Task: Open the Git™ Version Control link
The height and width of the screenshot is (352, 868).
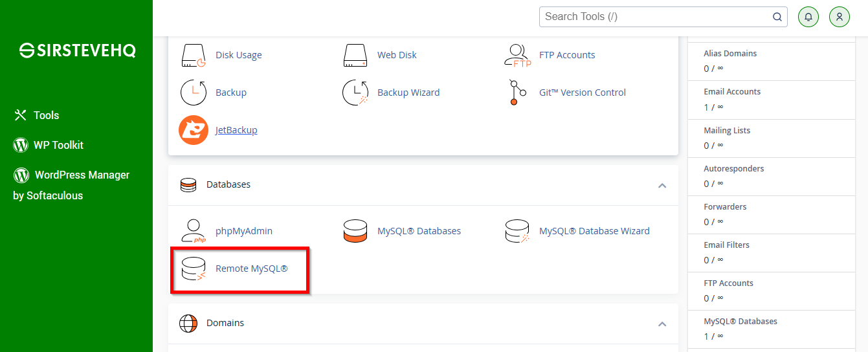Action: (x=583, y=93)
